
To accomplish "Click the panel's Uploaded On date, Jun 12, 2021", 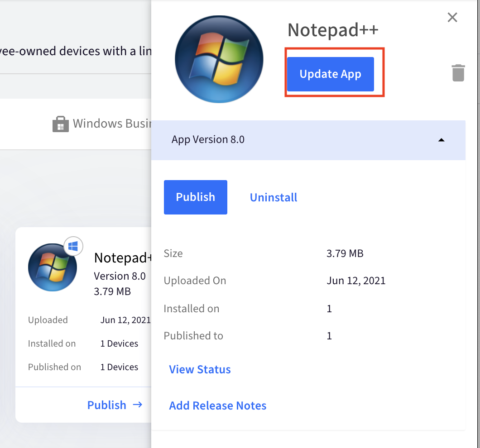I will [356, 281].
